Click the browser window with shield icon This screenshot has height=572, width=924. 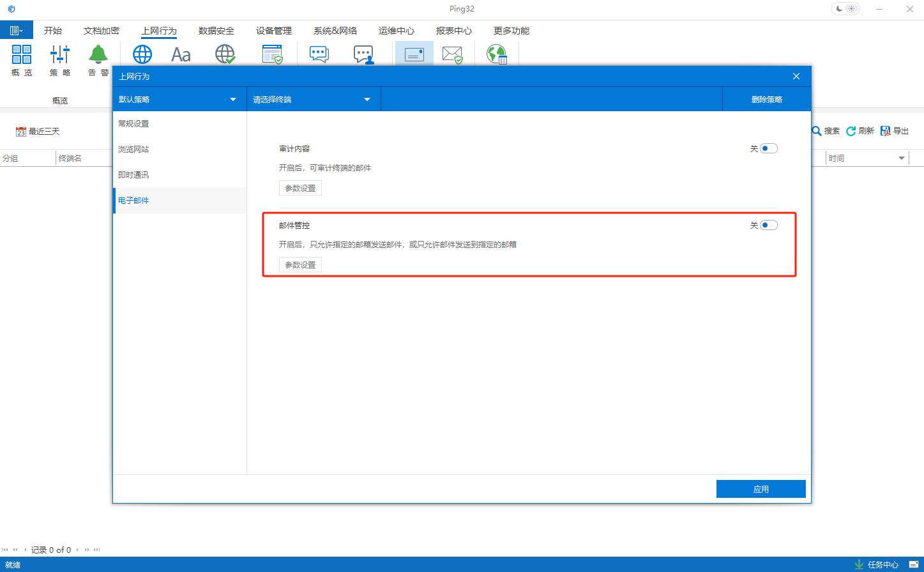(273, 55)
